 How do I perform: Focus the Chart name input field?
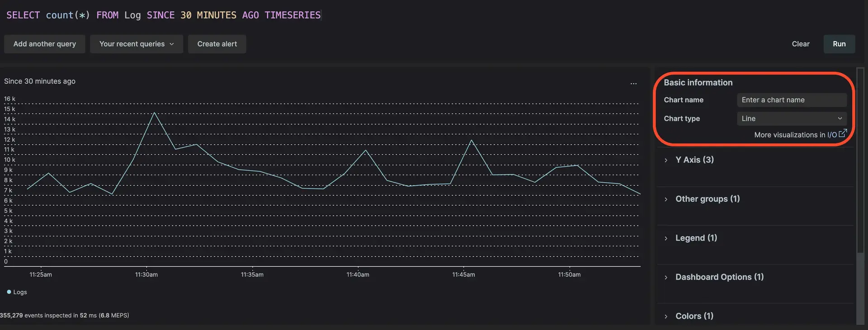792,100
